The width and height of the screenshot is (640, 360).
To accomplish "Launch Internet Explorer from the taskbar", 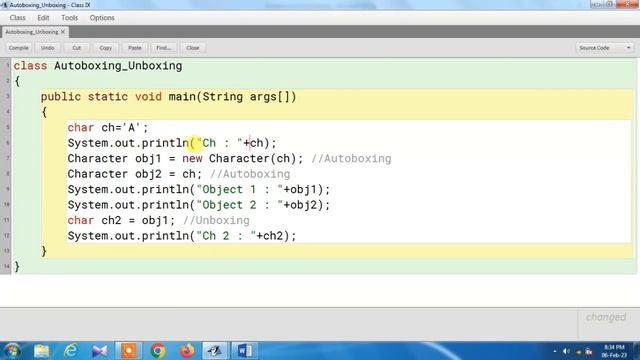I will 71,351.
